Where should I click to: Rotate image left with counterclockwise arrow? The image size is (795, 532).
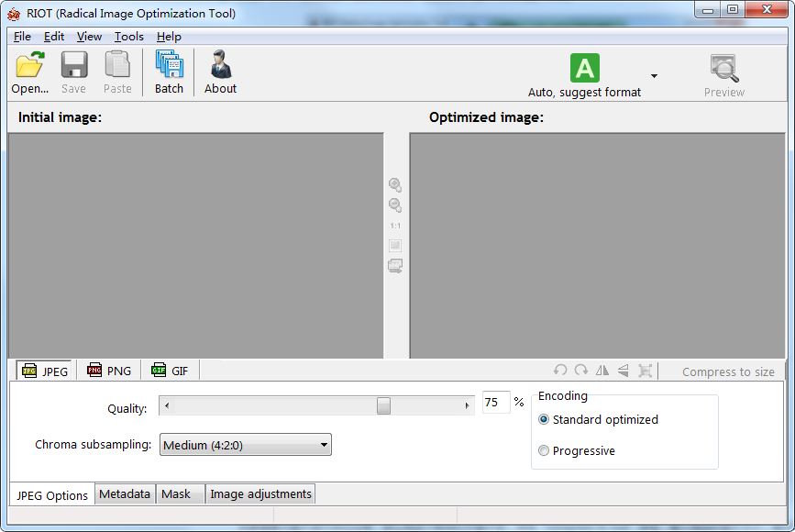(x=560, y=371)
